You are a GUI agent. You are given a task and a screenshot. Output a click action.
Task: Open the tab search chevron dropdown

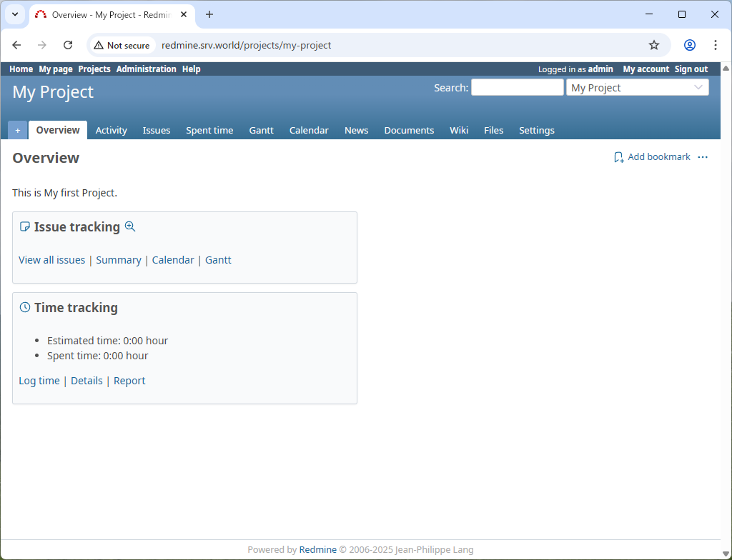(x=15, y=14)
